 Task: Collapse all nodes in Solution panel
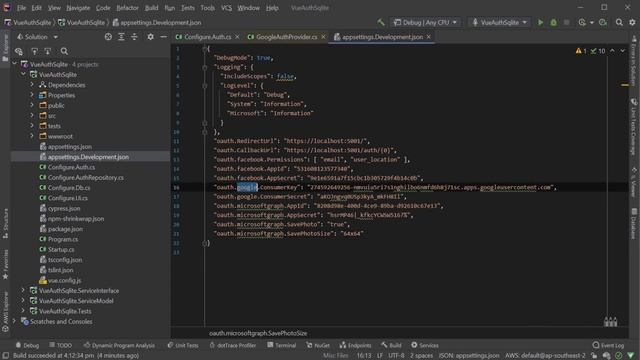click(134, 37)
